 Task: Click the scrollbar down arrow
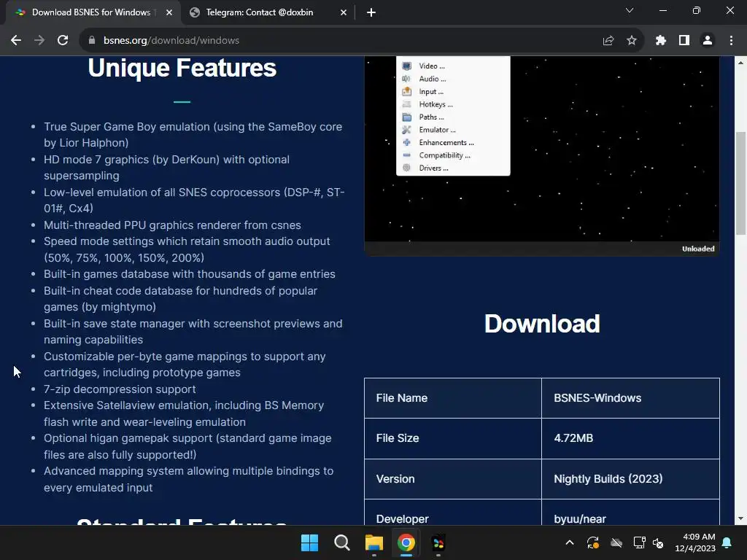(x=740, y=519)
